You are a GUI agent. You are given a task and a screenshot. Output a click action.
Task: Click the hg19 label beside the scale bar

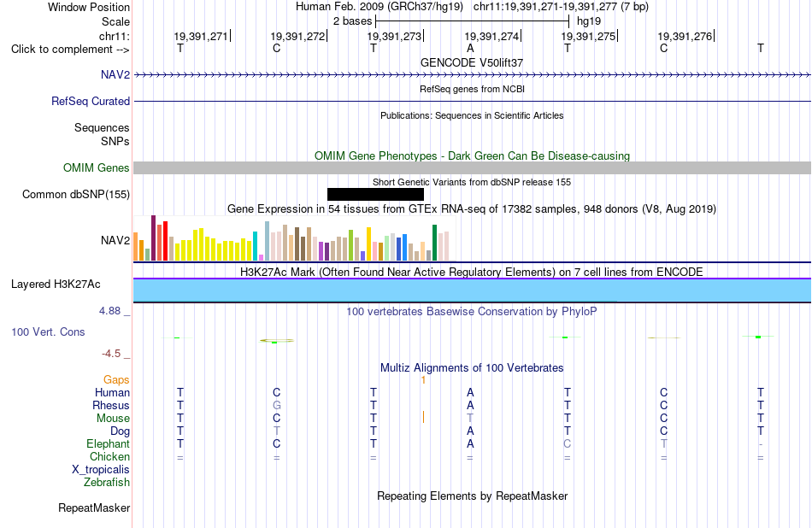click(x=589, y=21)
